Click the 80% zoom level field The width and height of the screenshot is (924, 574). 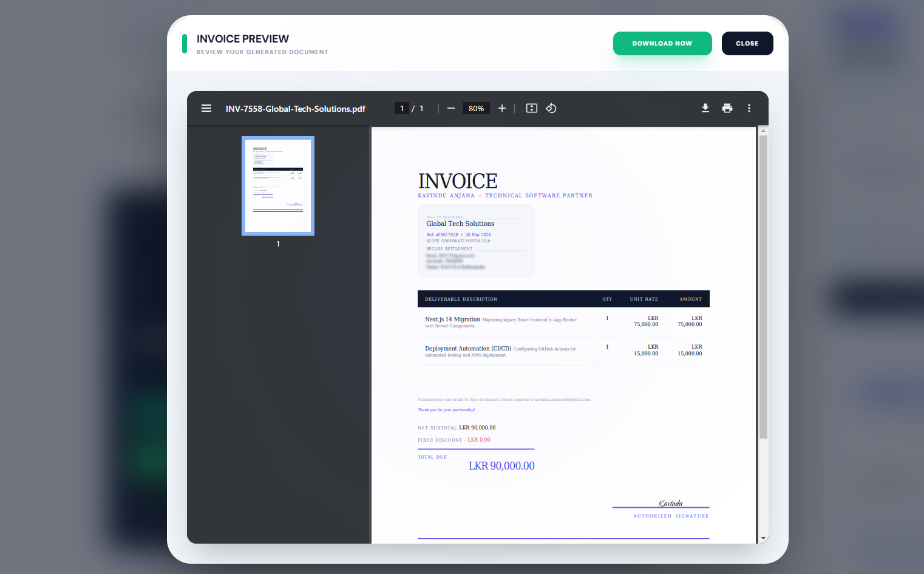coord(477,108)
